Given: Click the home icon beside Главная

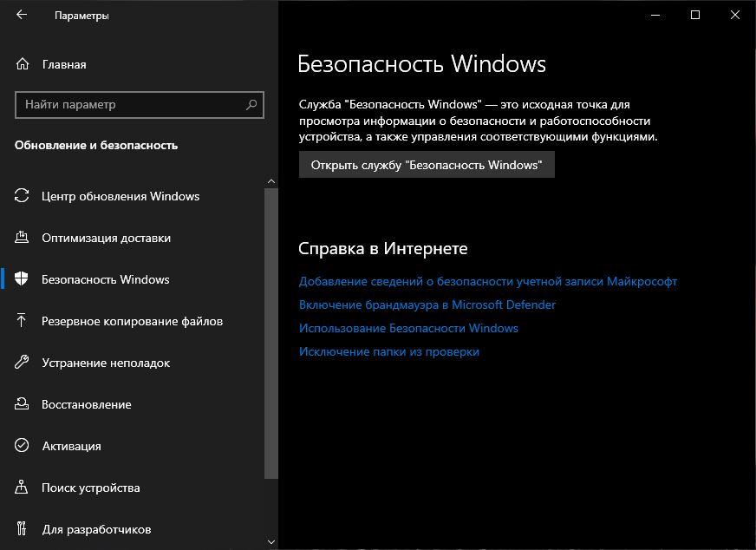Looking at the screenshot, I should click(x=23, y=64).
